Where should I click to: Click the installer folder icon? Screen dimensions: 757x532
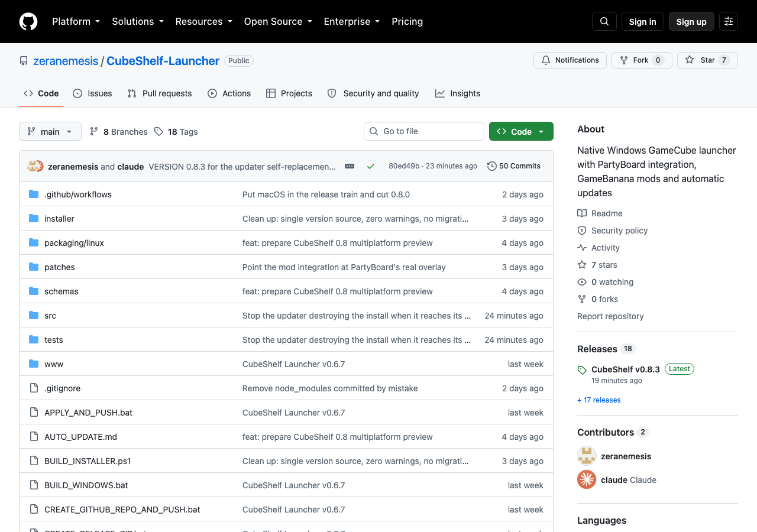(34, 219)
